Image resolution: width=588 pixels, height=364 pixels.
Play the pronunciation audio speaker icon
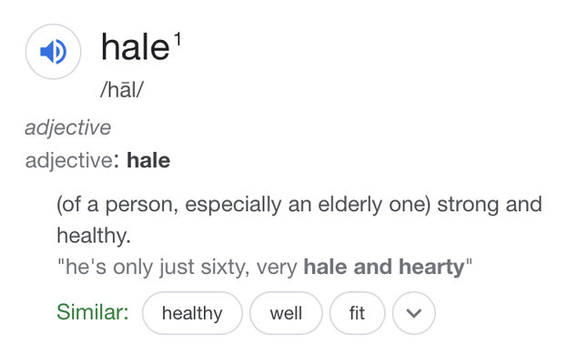click(54, 52)
